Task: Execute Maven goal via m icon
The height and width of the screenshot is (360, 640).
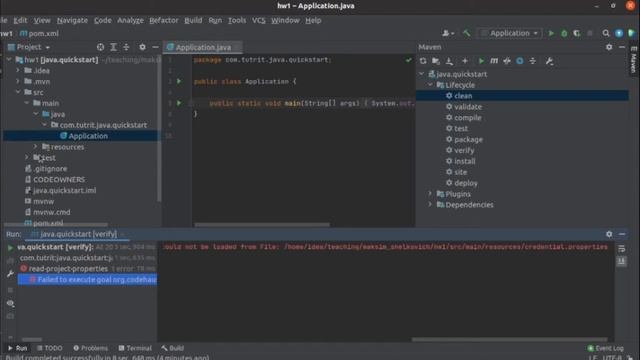Action: 494,61
